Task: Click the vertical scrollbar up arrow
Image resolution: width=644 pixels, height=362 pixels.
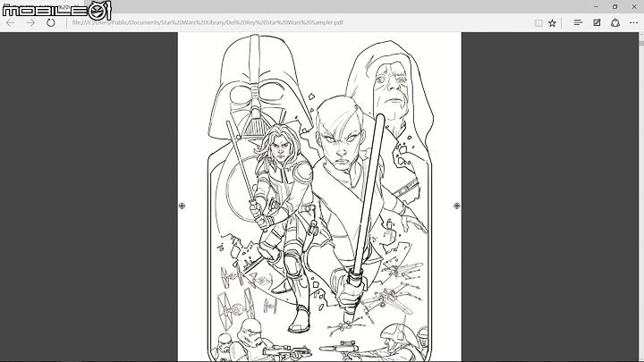Action: [641, 36]
